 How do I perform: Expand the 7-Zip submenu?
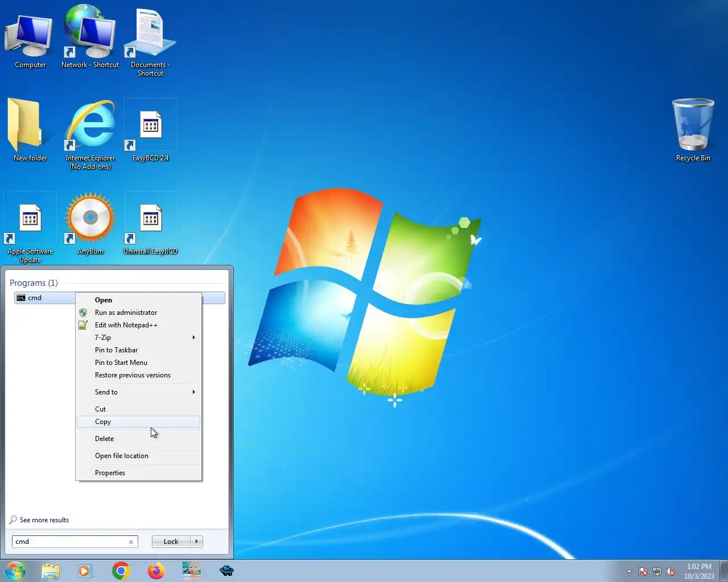coord(139,338)
